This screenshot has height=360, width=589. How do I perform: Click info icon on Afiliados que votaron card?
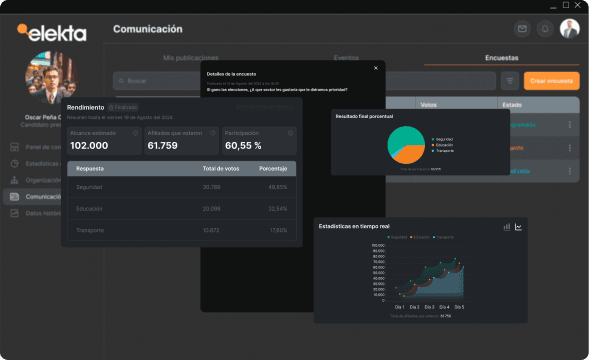pos(213,133)
